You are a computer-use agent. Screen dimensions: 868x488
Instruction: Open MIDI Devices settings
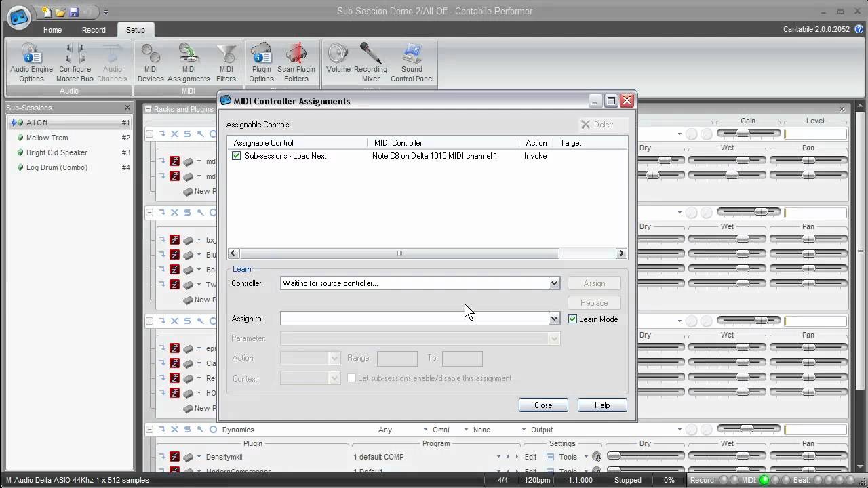151,63
